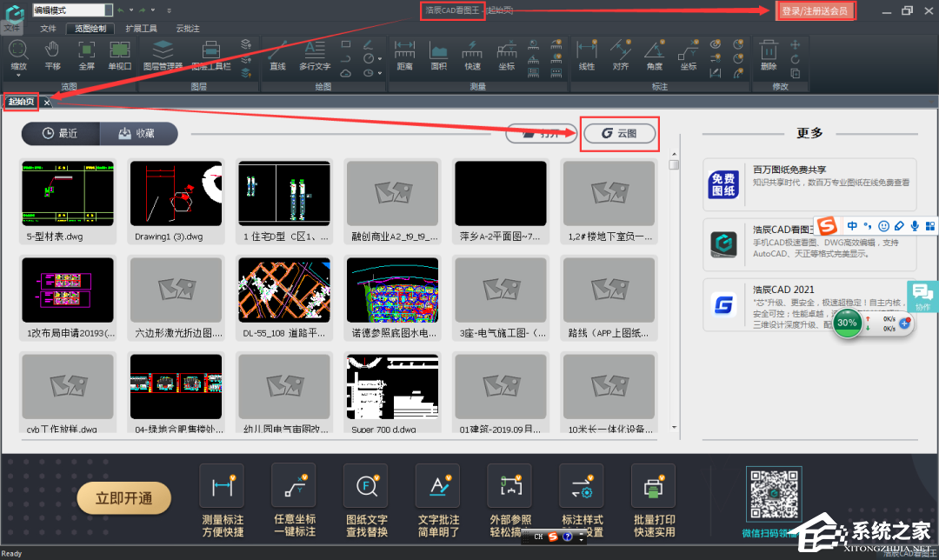The image size is (939, 560).
Task: Expand the redo history dropdown arrow
Action: pos(153,10)
